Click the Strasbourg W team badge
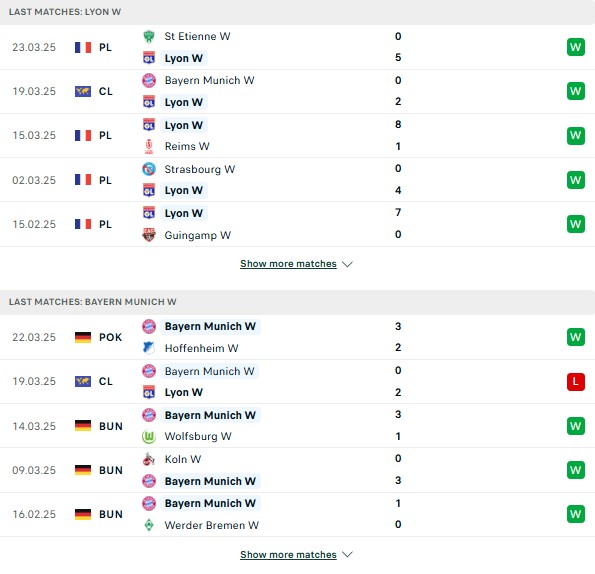Screen dimensions: 595x574 point(149,169)
